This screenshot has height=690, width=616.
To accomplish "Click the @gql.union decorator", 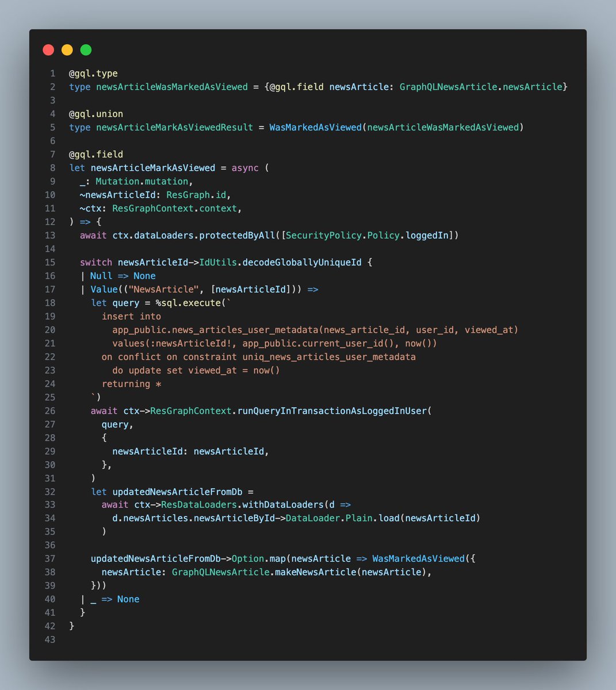I will (x=96, y=114).
